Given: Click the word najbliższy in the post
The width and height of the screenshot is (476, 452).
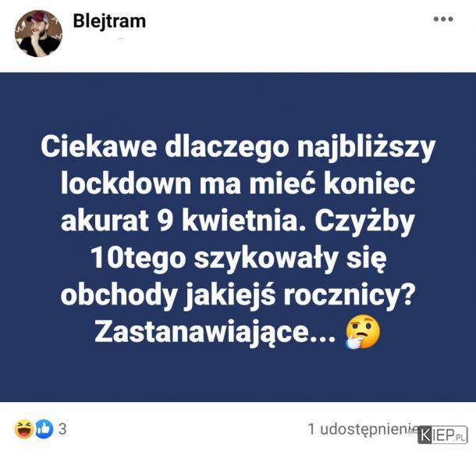Looking at the screenshot, I should (366, 148).
